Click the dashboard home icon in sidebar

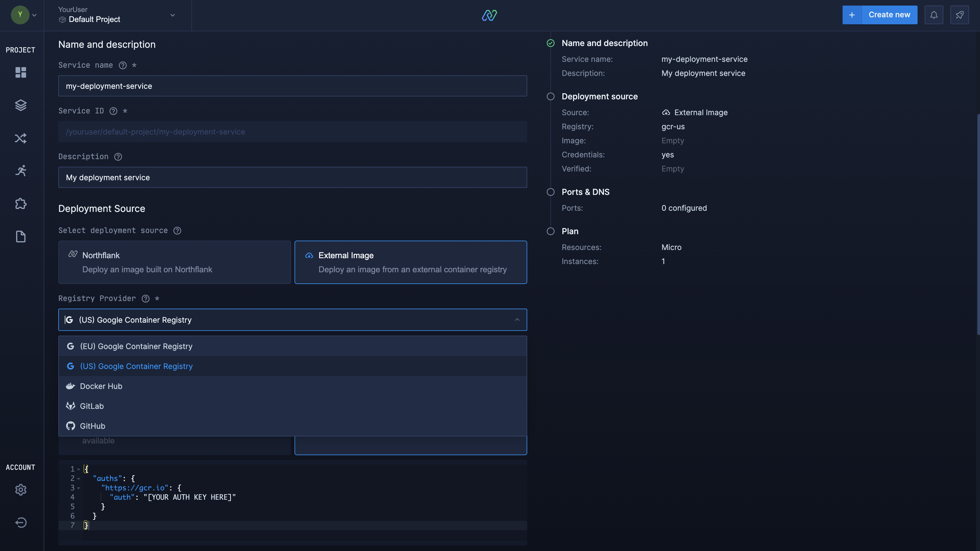[20, 73]
